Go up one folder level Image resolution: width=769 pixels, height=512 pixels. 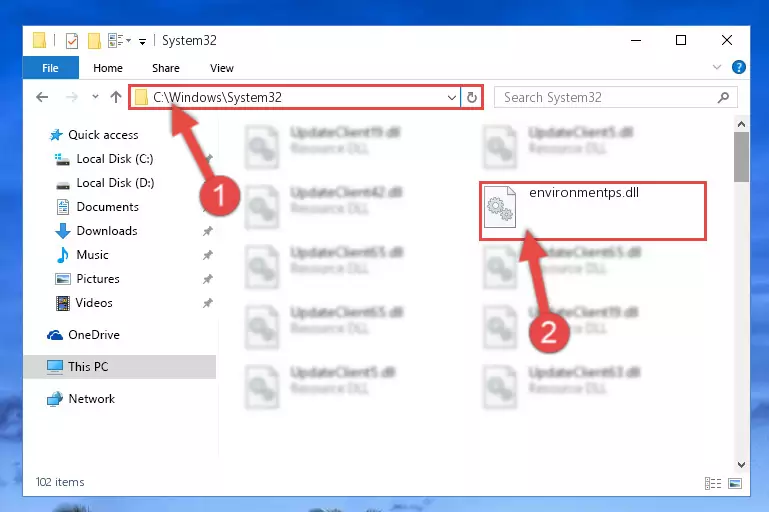tap(116, 97)
